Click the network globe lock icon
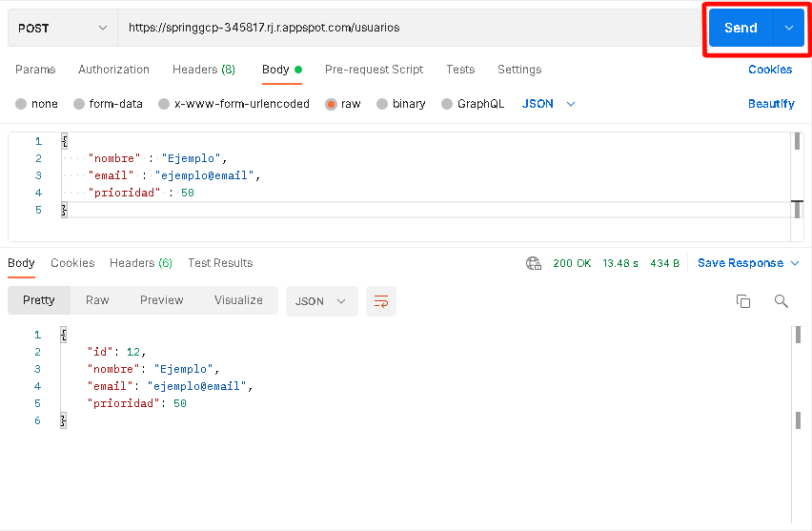The height and width of the screenshot is (531, 812). [x=534, y=263]
